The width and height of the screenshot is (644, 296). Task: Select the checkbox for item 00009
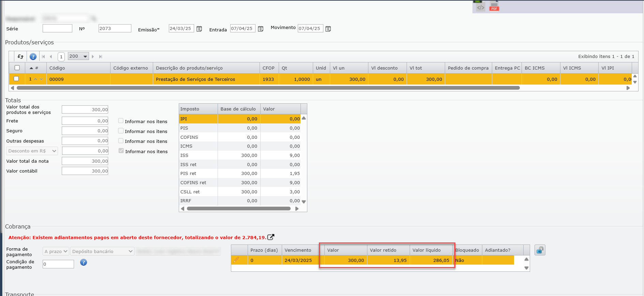pyautogui.click(x=16, y=79)
